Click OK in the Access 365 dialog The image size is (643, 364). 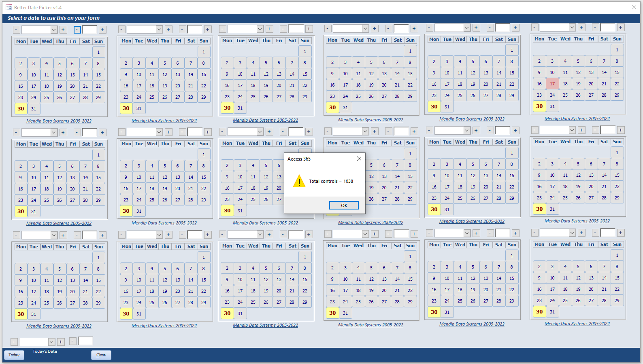pyautogui.click(x=344, y=205)
